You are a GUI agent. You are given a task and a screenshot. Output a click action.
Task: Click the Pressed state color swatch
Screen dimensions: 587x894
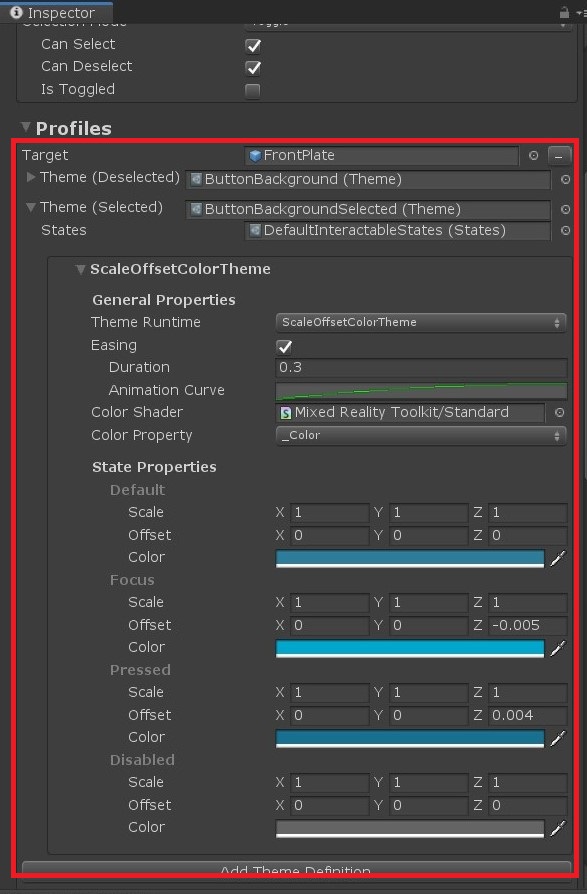click(x=410, y=738)
